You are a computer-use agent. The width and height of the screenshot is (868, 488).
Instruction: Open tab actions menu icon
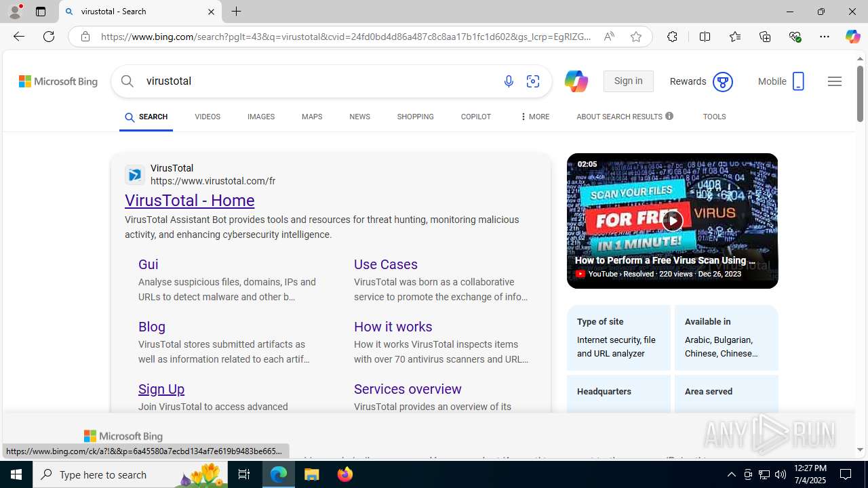pyautogui.click(x=41, y=12)
